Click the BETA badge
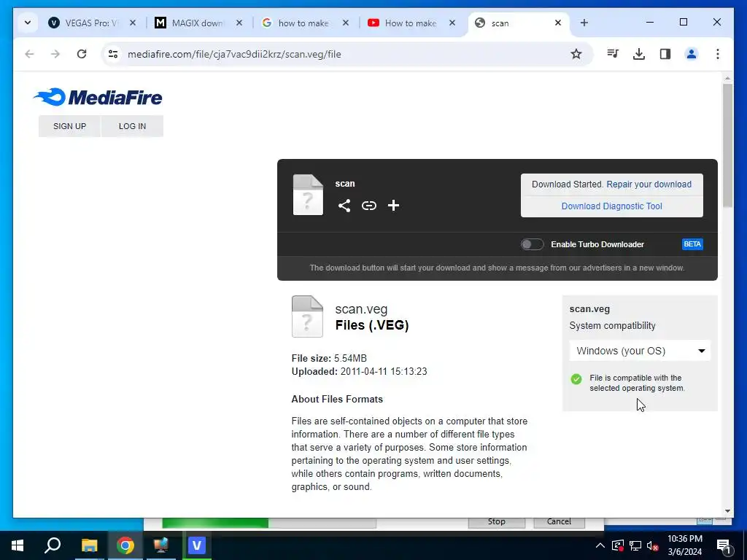The height and width of the screenshot is (560, 747). 692,244
